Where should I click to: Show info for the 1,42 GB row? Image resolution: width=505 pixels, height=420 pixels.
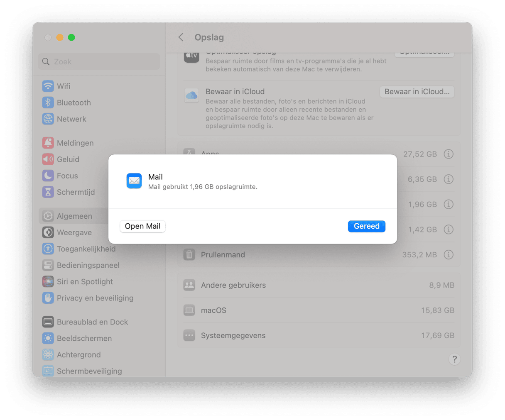click(449, 230)
